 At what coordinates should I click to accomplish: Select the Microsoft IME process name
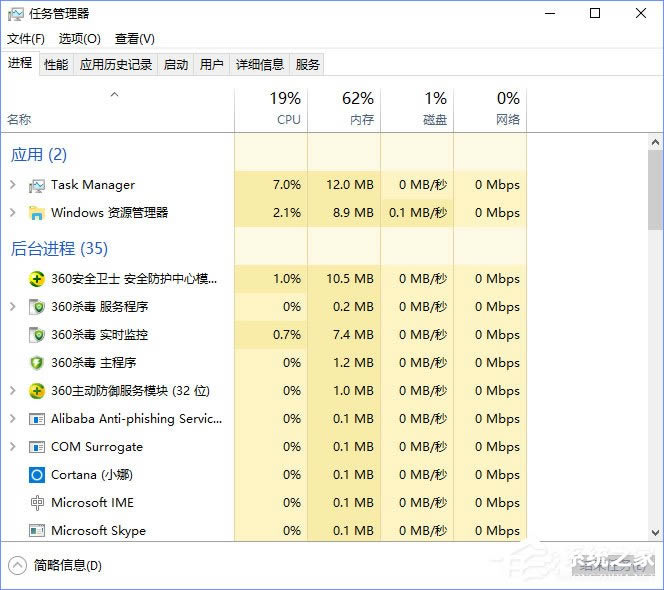[92, 503]
